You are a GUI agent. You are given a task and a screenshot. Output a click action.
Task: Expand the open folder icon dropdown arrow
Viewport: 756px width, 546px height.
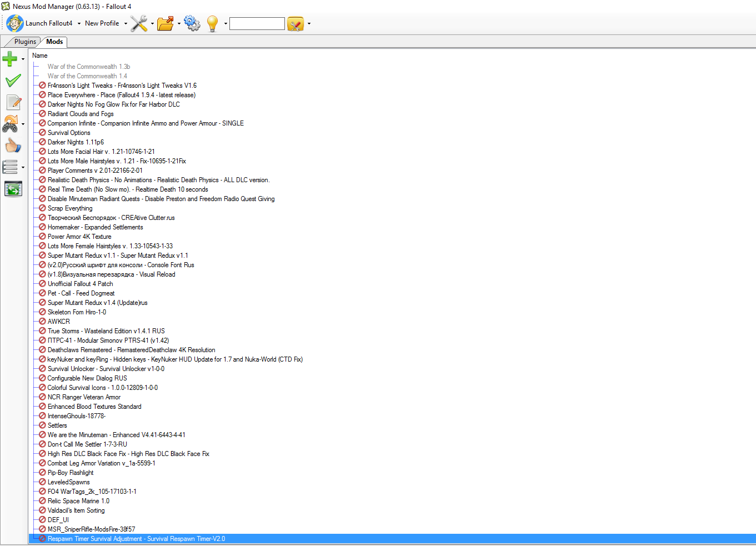(x=179, y=23)
